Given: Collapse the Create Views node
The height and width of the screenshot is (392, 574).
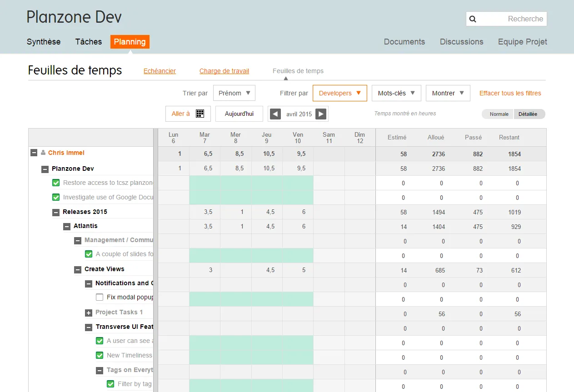Looking at the screenshot, I should (x=78, y=269).
